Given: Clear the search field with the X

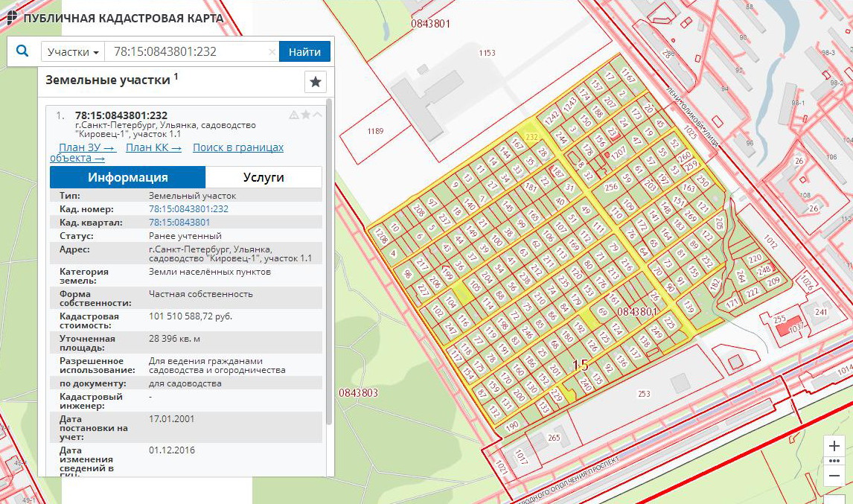Looking at the screenshot, I should click(272, 52).
